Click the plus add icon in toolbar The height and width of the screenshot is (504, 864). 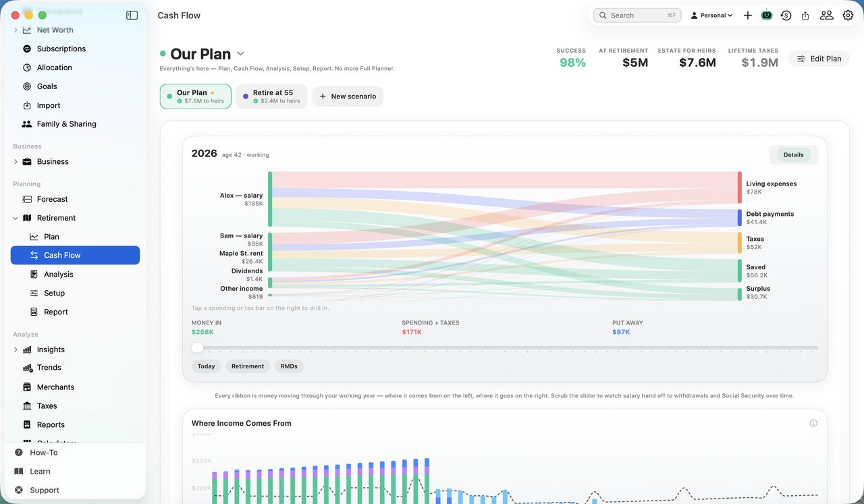tap(748, 15)
